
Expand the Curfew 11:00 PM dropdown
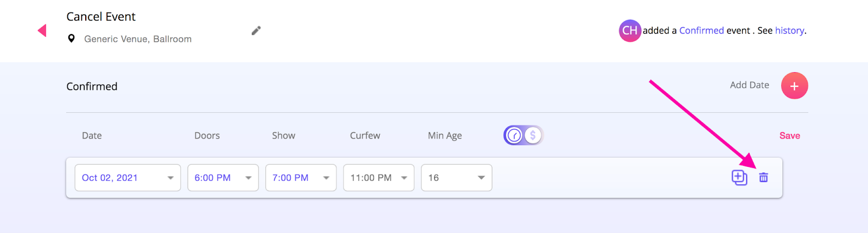click(379, 178)
